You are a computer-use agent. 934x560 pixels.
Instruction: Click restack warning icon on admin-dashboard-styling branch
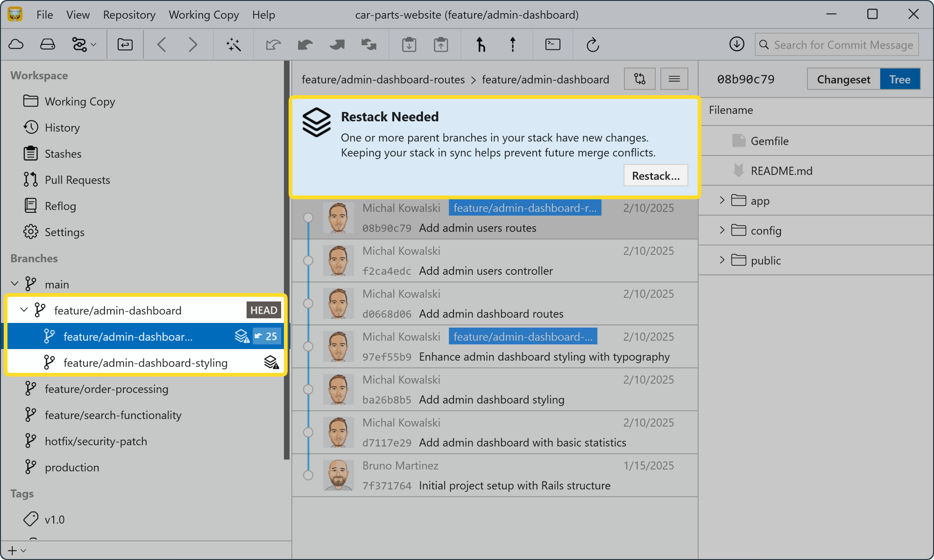271,363
